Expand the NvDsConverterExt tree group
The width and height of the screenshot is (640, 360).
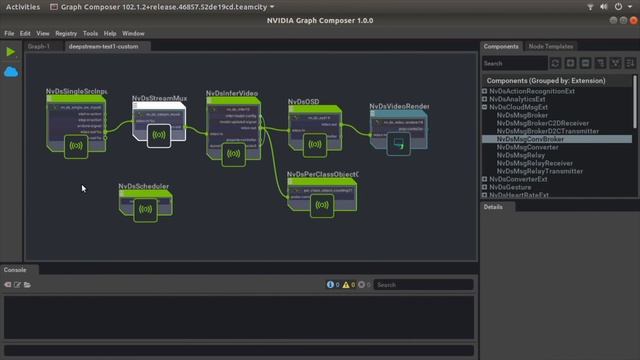484,179
